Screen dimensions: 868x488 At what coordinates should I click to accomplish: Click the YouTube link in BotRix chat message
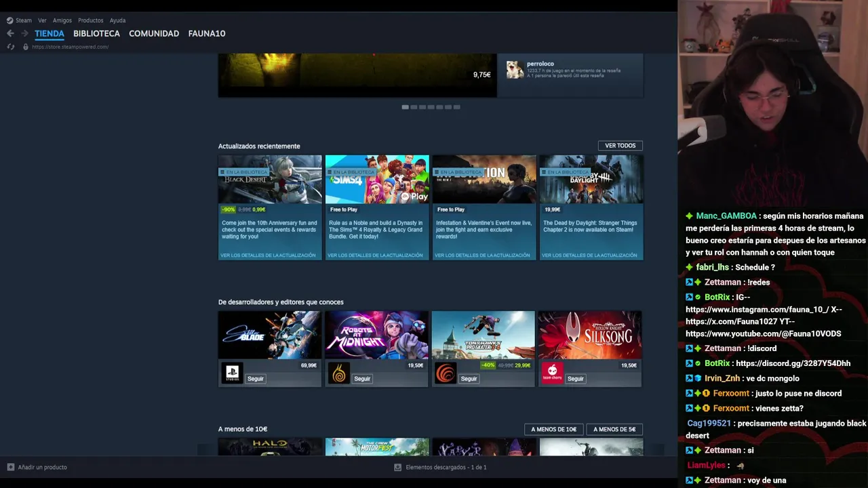coord(764,333)
